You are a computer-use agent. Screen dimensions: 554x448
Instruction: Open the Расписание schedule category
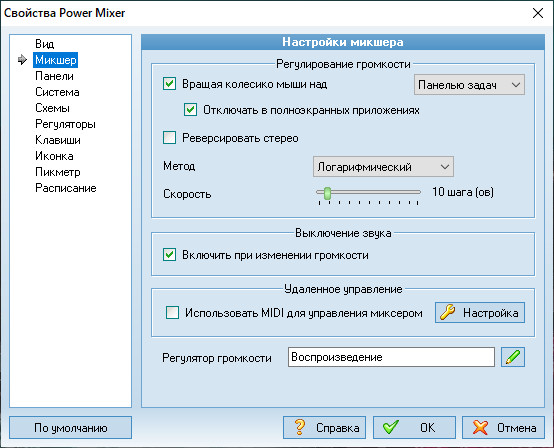[x=66, y=188]
